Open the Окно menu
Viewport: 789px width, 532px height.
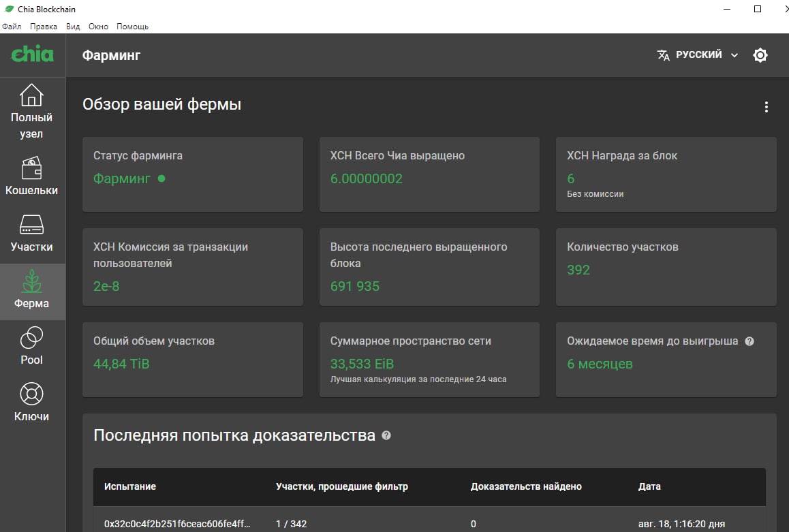pyautogui.click(x=98, y=27)
